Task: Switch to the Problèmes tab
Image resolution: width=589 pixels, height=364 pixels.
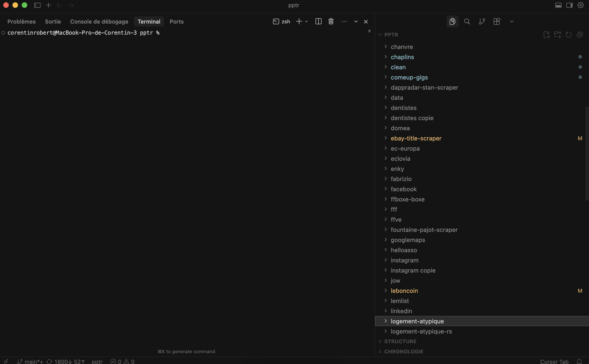Action: click(21, 21)
